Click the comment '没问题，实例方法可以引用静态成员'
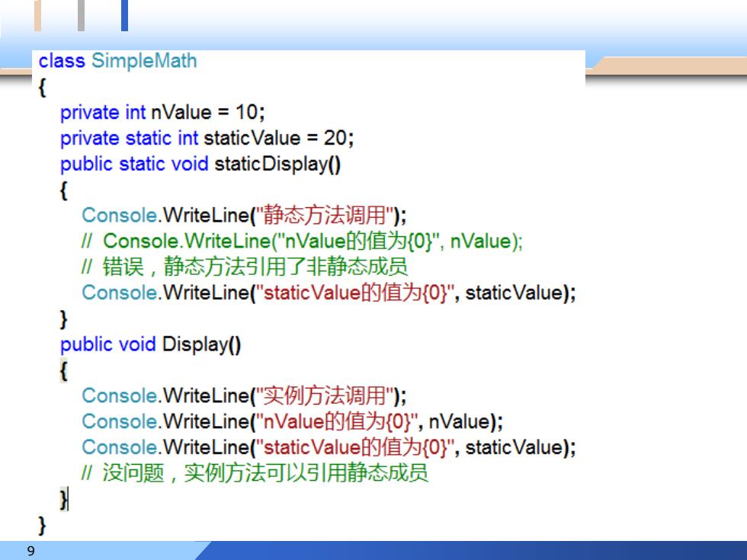 point(255,473)
